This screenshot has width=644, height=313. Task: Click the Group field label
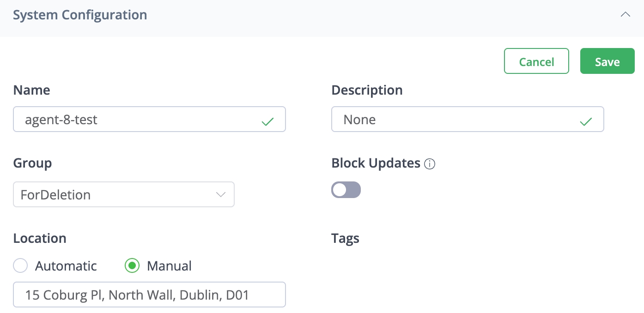tap(32, 163)
